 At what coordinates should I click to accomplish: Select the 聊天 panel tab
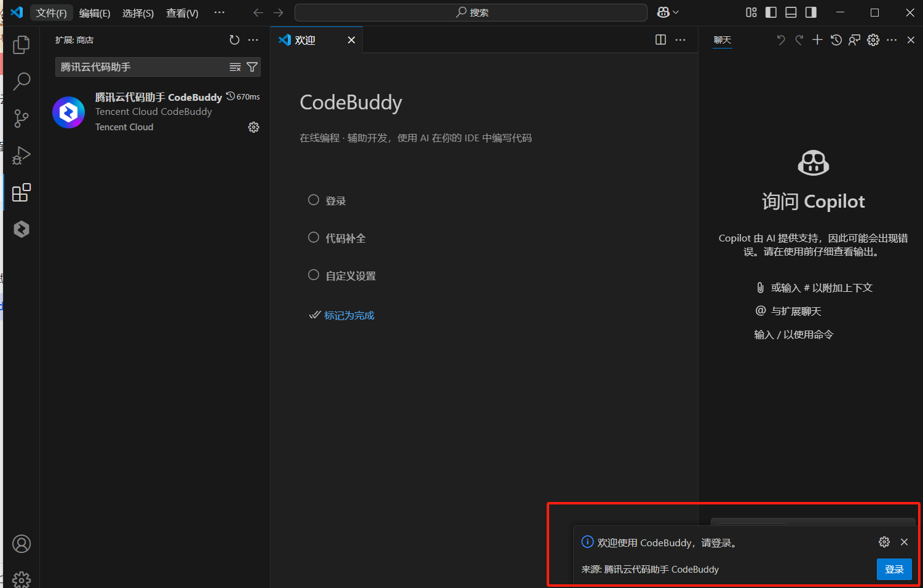pos(723,40)
